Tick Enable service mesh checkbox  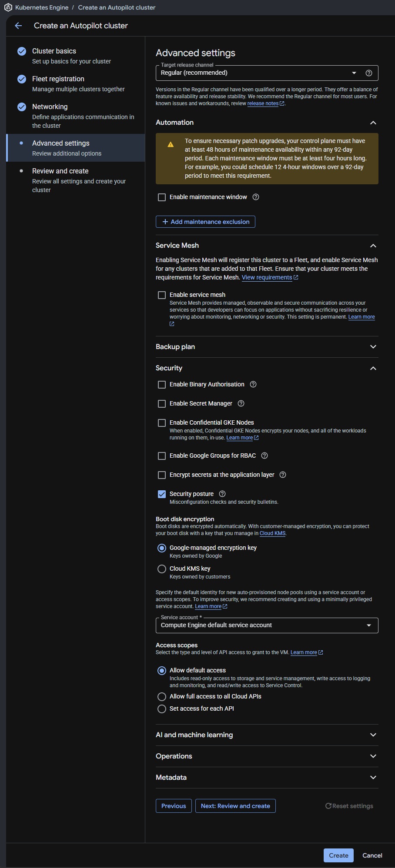(162, 295)
